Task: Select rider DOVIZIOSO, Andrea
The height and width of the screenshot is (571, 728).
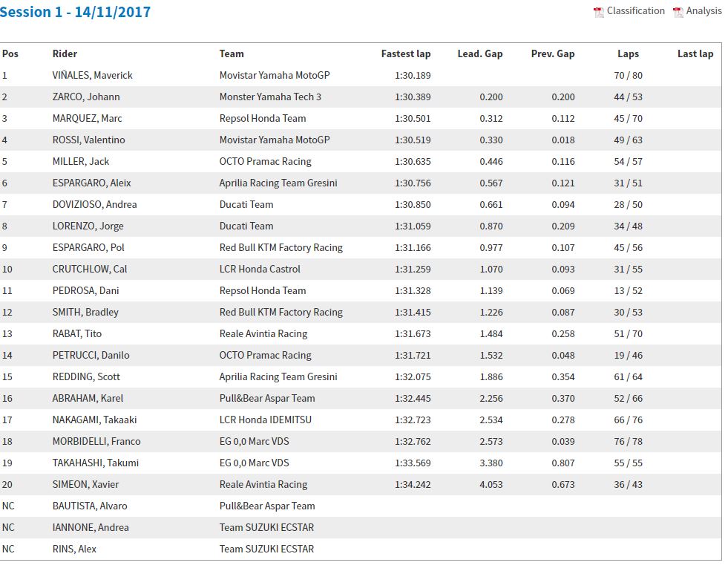Action: click(95, 204)
